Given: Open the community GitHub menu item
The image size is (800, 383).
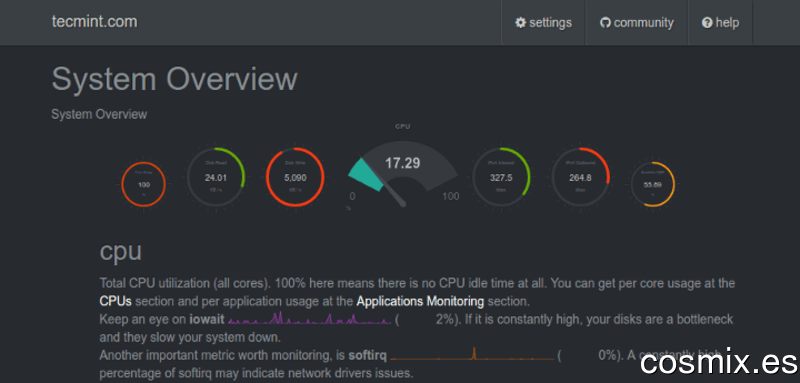Looking at the screenshot, I should (x=637, y=23).
